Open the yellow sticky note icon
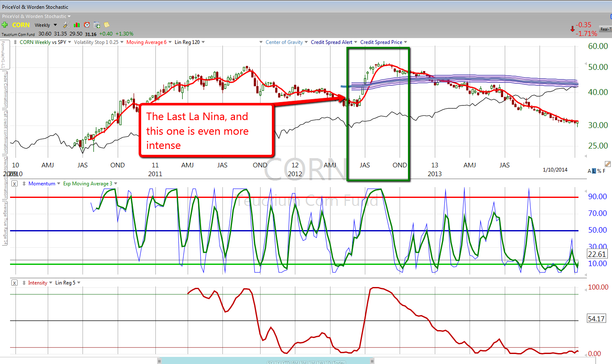612x364 pixels. 107,25
